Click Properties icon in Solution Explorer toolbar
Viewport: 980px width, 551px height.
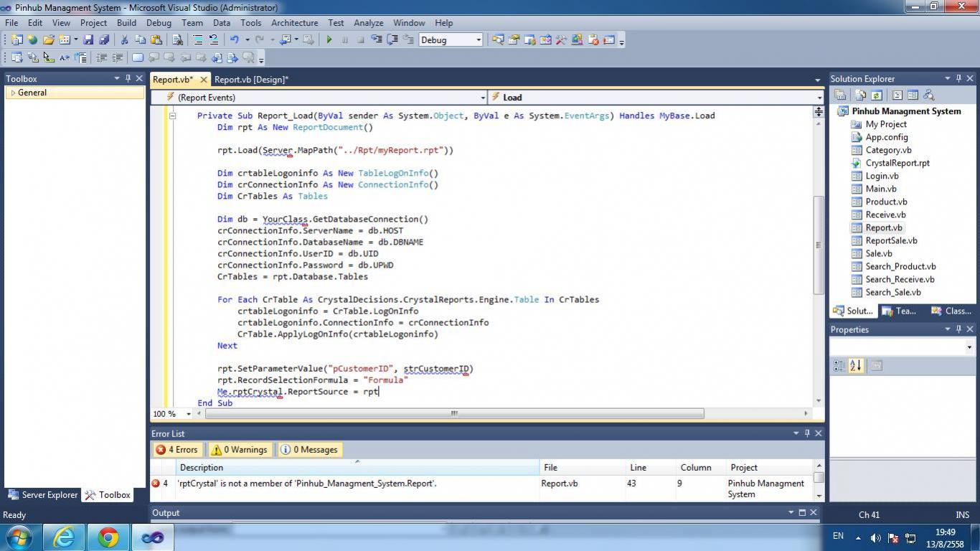click(839, 95)
